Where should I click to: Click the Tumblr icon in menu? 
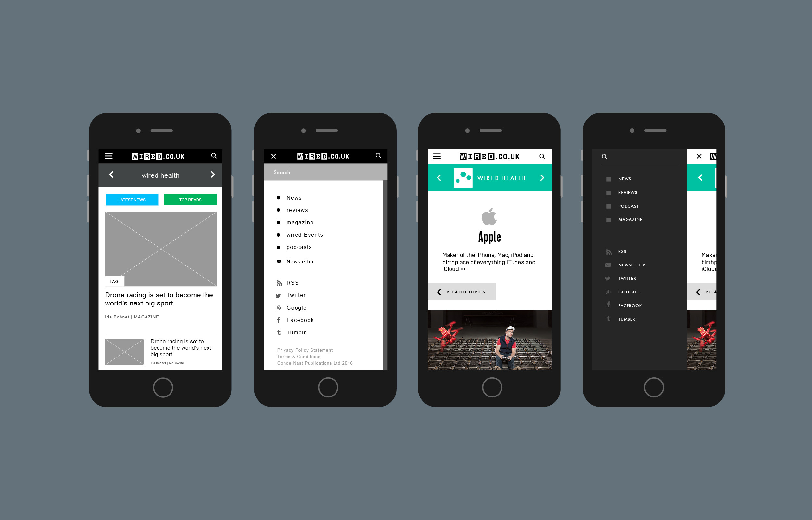point(279,332)
